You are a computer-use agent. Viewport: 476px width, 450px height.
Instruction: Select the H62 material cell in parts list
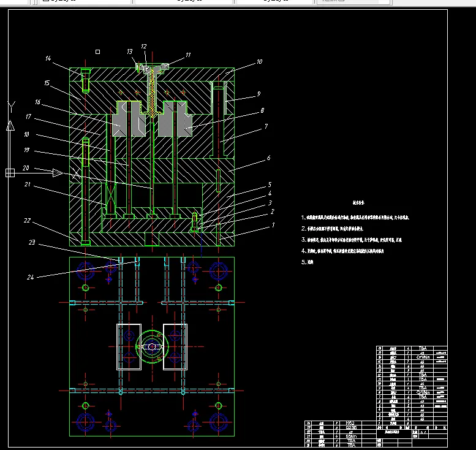pyautogui.click(x=350, y=423)
